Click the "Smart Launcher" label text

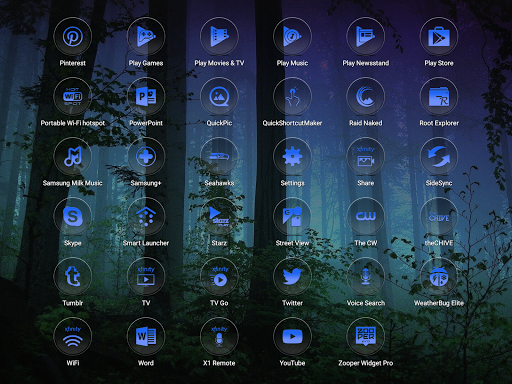pos(146,243)
